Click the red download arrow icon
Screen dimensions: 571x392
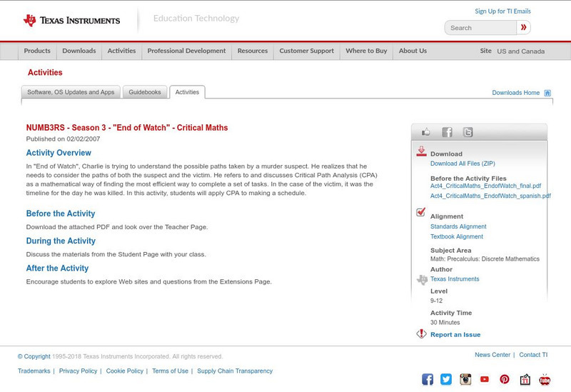[421, 151]
